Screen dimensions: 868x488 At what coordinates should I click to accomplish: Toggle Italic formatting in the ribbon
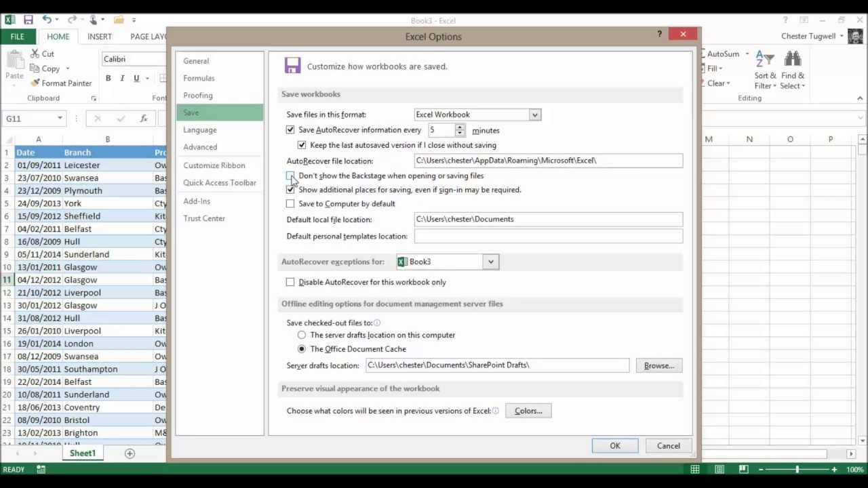122,79
